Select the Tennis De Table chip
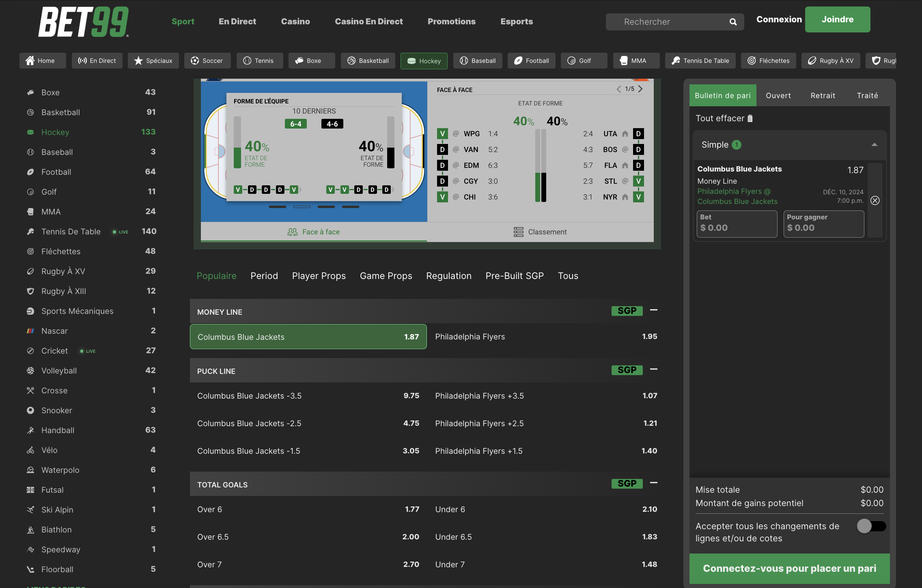 [x=700, y=61]
